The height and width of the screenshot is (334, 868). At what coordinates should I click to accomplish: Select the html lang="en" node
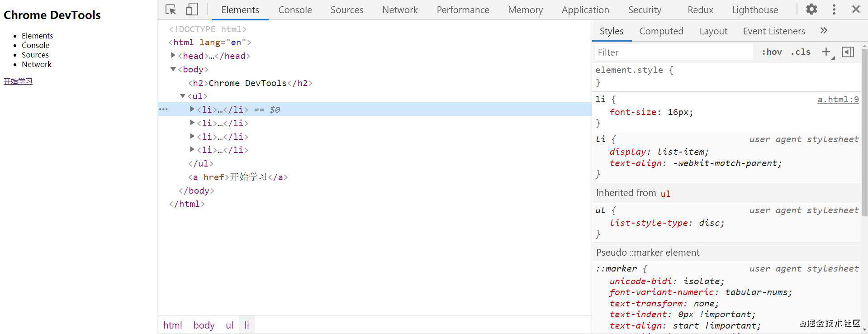[x=210, y=42]
